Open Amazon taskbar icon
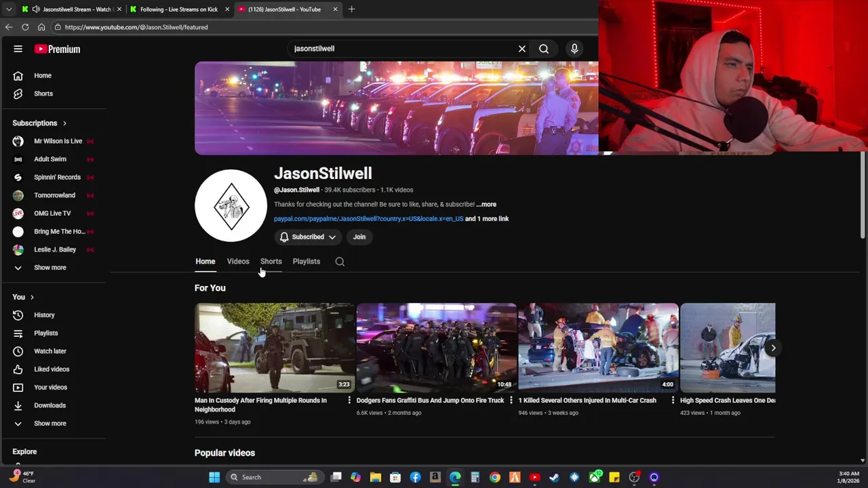Image resolution: width=868 pixels, height=488 pixels. [x=435, y=477]
